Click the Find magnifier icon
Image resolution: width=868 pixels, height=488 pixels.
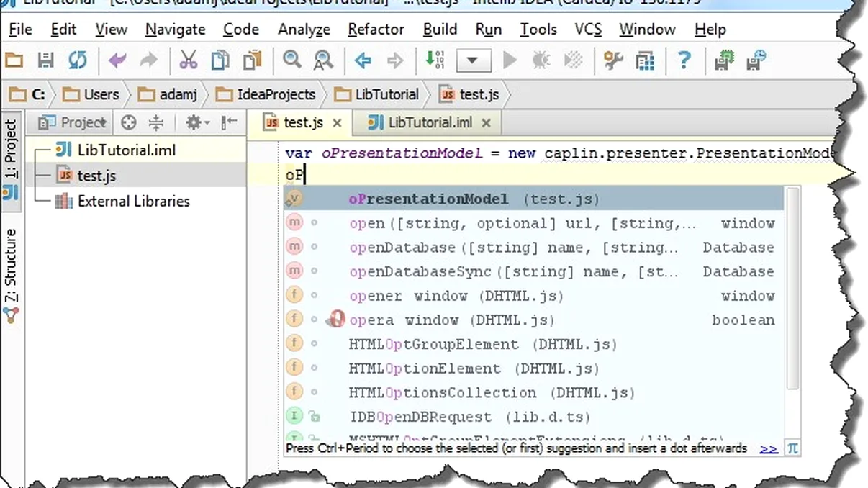coord(291,60)
